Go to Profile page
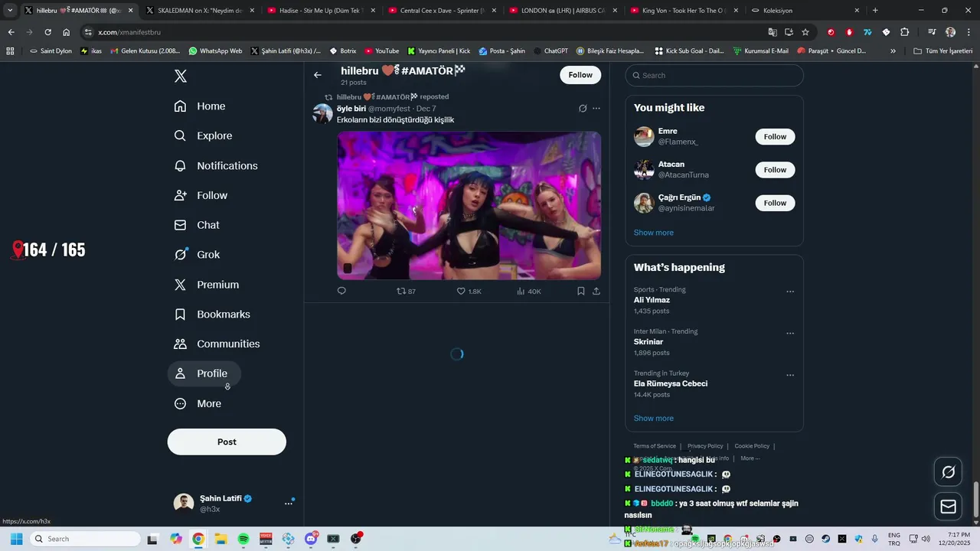The image size is (980, 551). [x=204, y=373]
